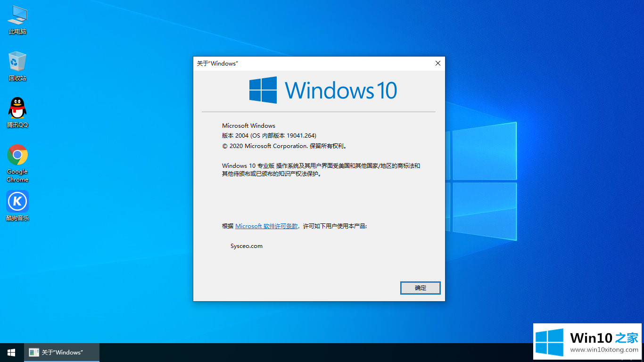Select the 酷狗音乐 desktop icon

pos(17,206)
